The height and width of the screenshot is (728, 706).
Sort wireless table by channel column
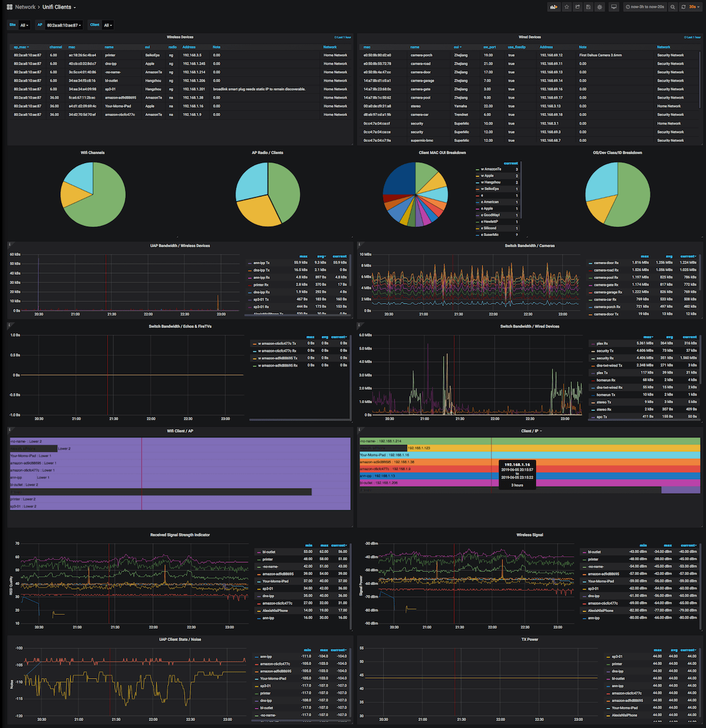pyautogui.click(x=56, y=47)
